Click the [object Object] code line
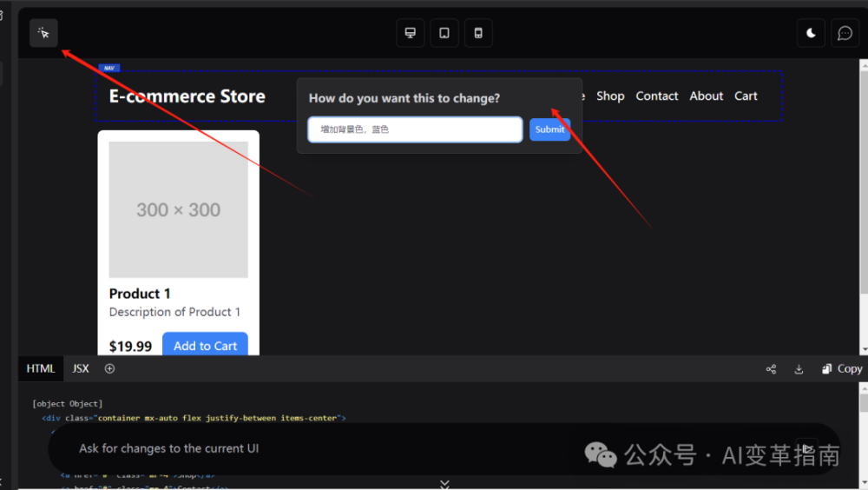The height and width of the screenshot is (490, 868). [68, 403]
